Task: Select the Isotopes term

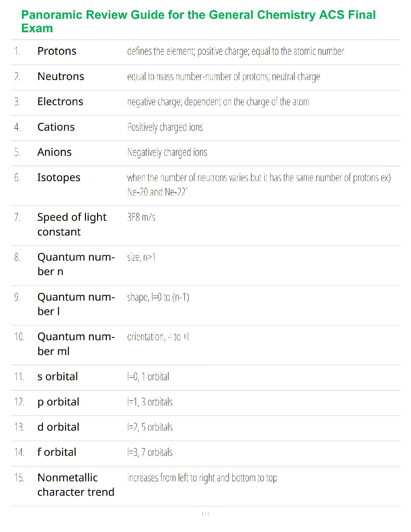Action: (x=59, y=177)
